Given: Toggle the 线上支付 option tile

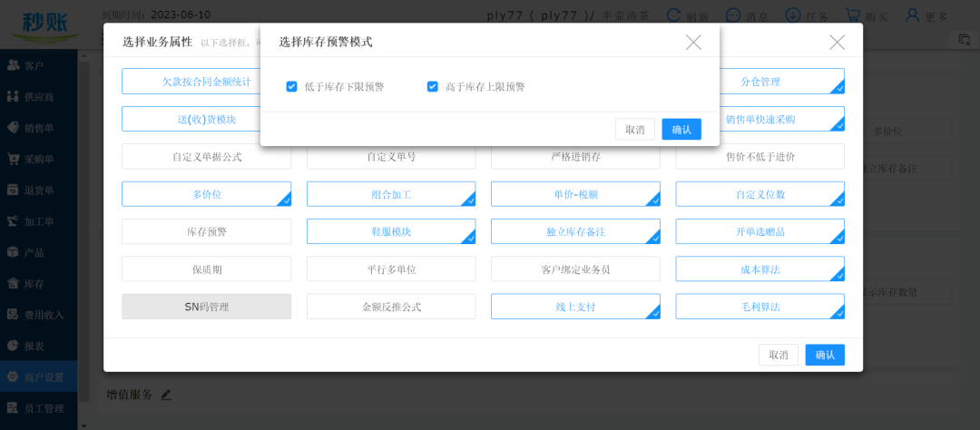Looking at the screenshot, I should 575,307.
